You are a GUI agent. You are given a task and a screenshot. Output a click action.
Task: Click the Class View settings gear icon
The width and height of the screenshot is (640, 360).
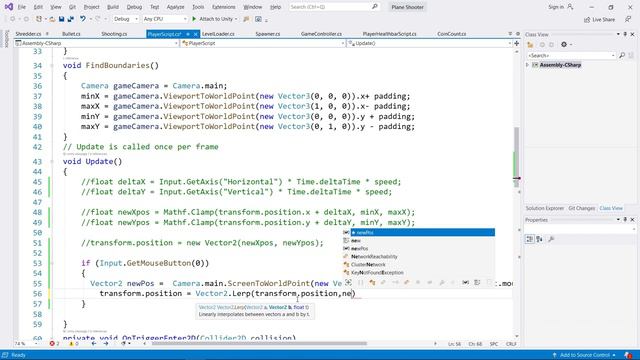tap(564, 44)
